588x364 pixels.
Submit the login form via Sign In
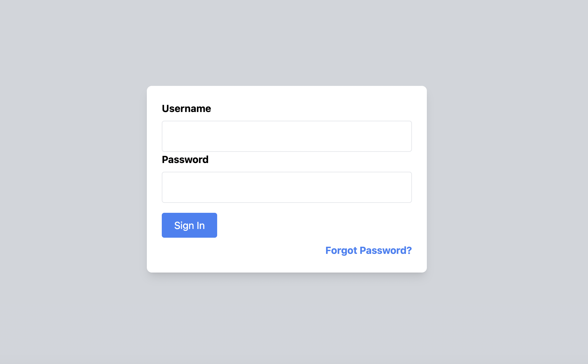pos(189,225)
